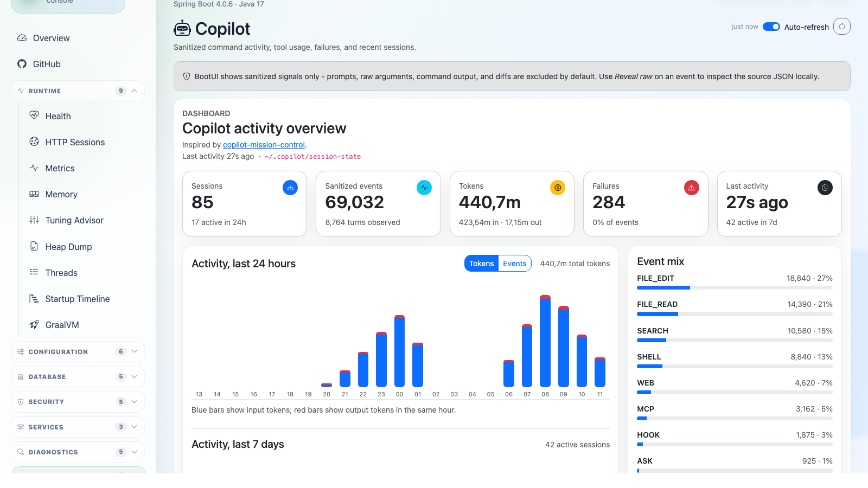
Task: Click the Runtime section pulse icon
Action: 21,91
